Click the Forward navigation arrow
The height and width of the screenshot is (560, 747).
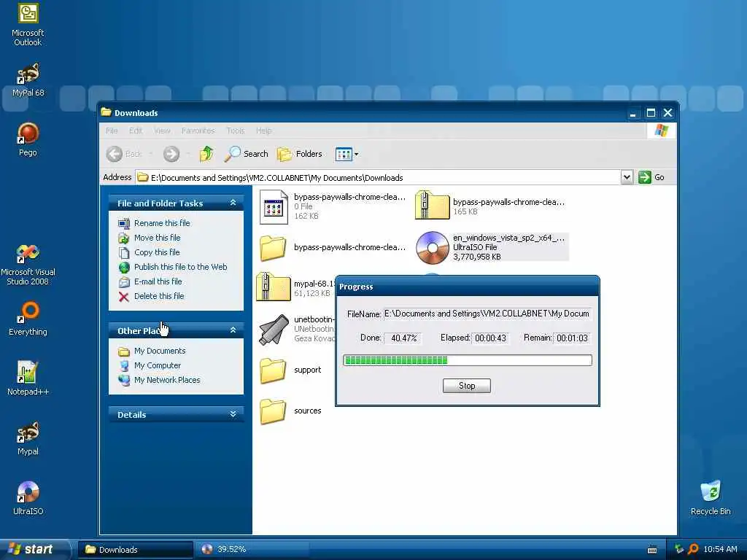click(x=171, y=154)
